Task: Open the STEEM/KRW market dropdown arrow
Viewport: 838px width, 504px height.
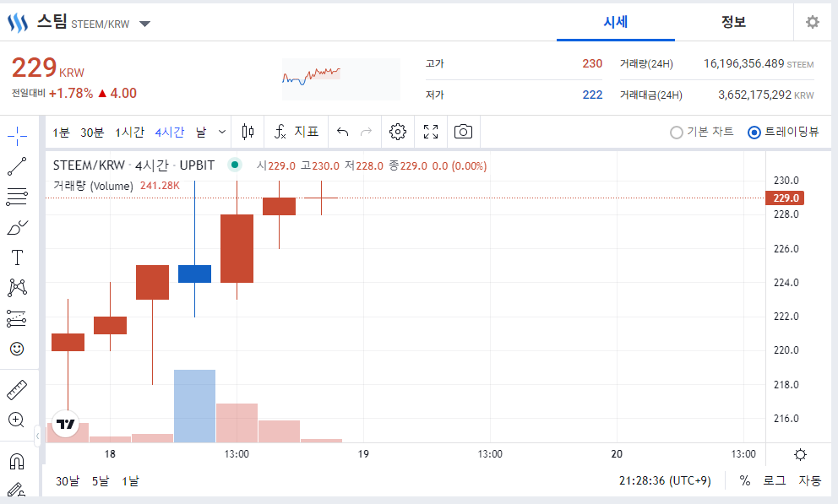Action: 144,24
